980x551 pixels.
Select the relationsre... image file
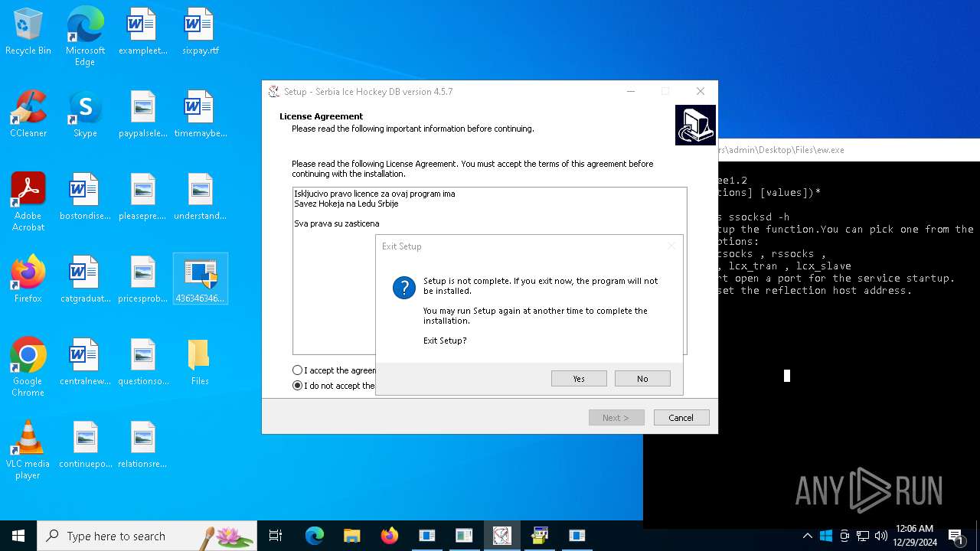pyautogui.click(x=142, y=445)
